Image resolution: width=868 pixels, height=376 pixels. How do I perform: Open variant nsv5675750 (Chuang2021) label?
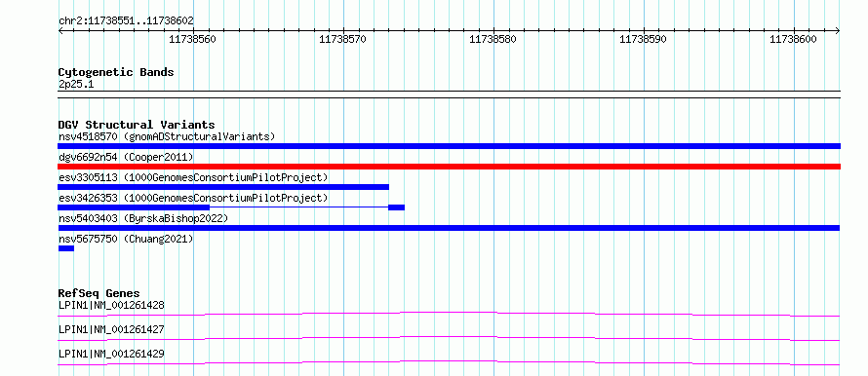(x=126, y=239)
